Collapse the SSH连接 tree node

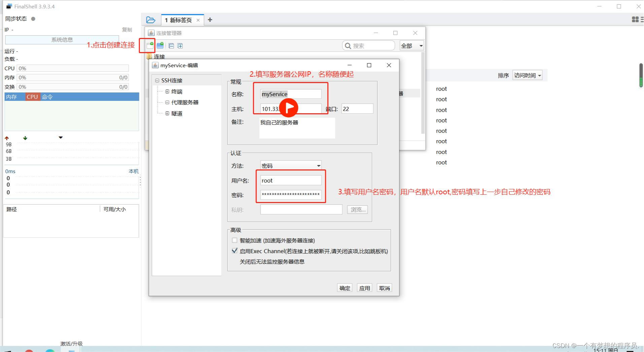(157, 81)
